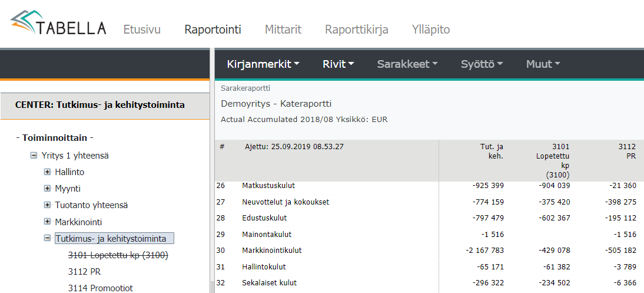Open the Syöttö dropdown menu
Screen dimensions: 644x293
[x=482, y=64]
